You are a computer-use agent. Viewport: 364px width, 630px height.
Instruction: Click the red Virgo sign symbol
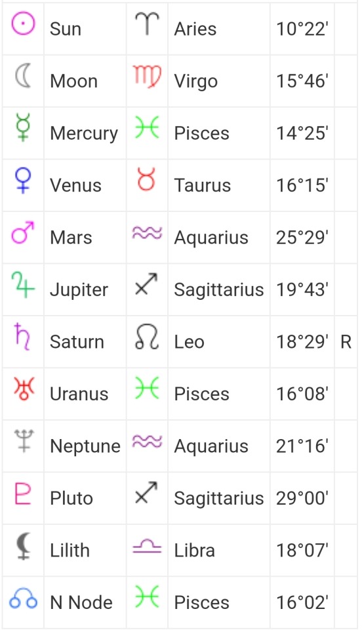pos(147,76)
